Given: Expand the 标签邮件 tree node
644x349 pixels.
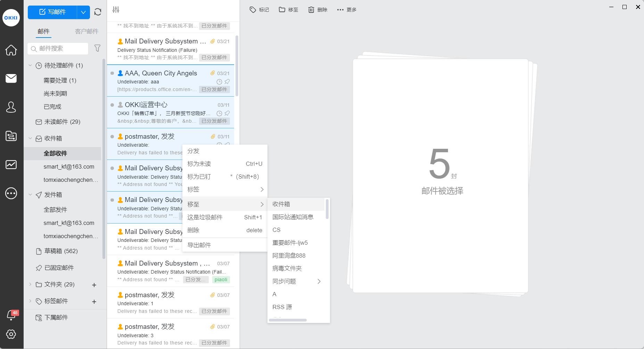Looking at the screenshot, I should click(x=30, y=301).
